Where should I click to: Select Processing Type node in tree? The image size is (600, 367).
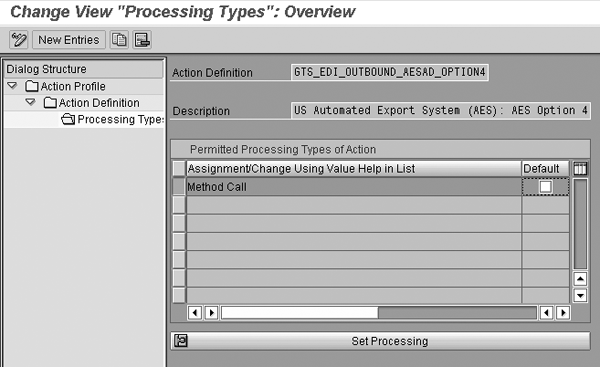click(x=121, y=119)
